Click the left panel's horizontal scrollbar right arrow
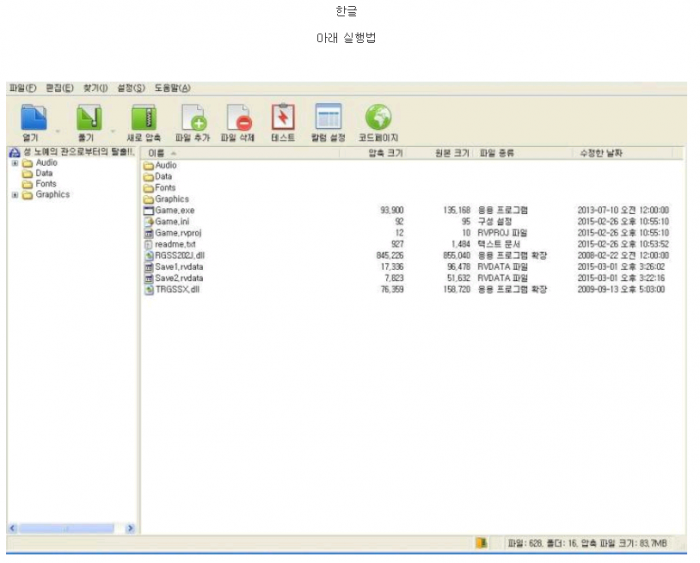The height and width of the screenshot is (563, 700). tap(130, 528)
